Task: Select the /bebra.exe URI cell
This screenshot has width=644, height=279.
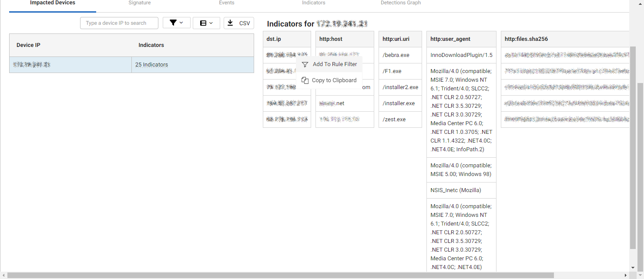Action: [400, 55]
